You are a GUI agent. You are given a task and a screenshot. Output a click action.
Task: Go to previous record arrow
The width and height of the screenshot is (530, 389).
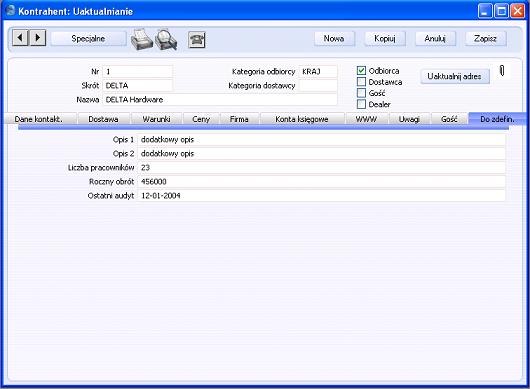click(20, 38)
